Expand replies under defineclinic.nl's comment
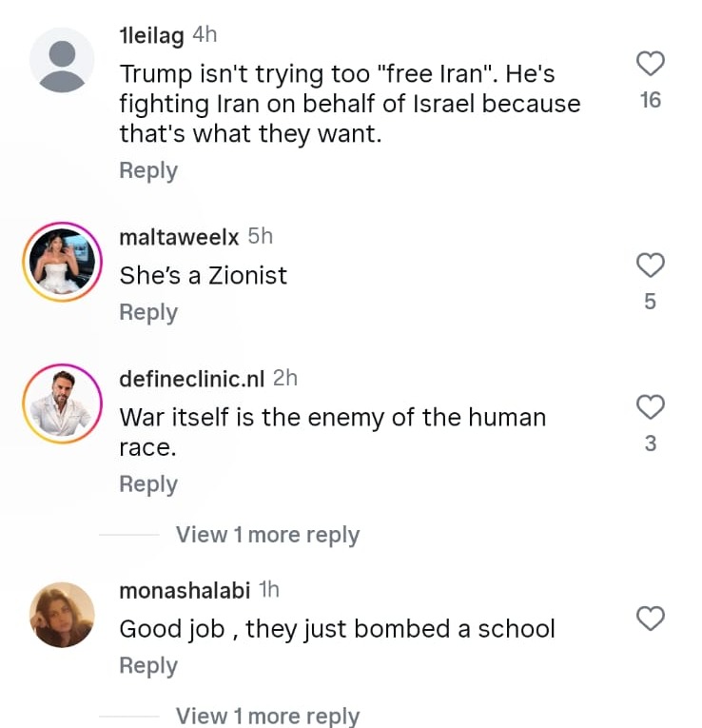 (x=267, y=535)
